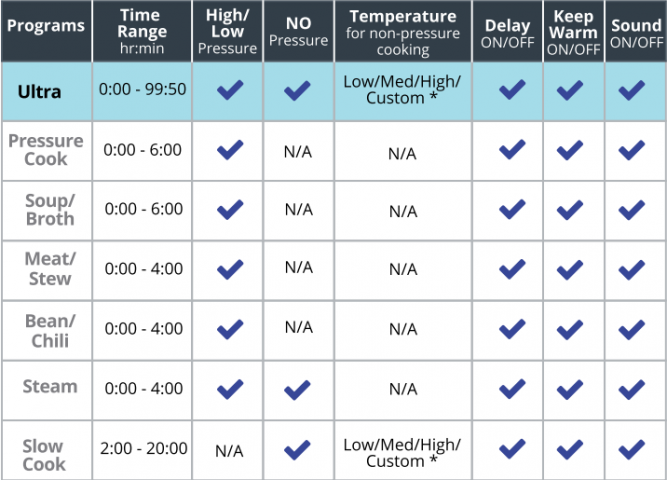
Task: Select the Pressure Cook program label
Action: [x=46, y=150]
